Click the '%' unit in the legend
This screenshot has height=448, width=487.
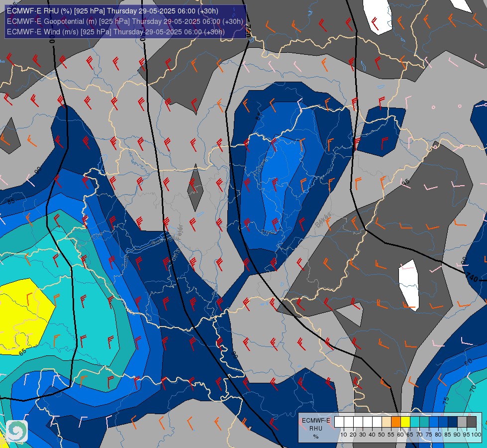315,437
